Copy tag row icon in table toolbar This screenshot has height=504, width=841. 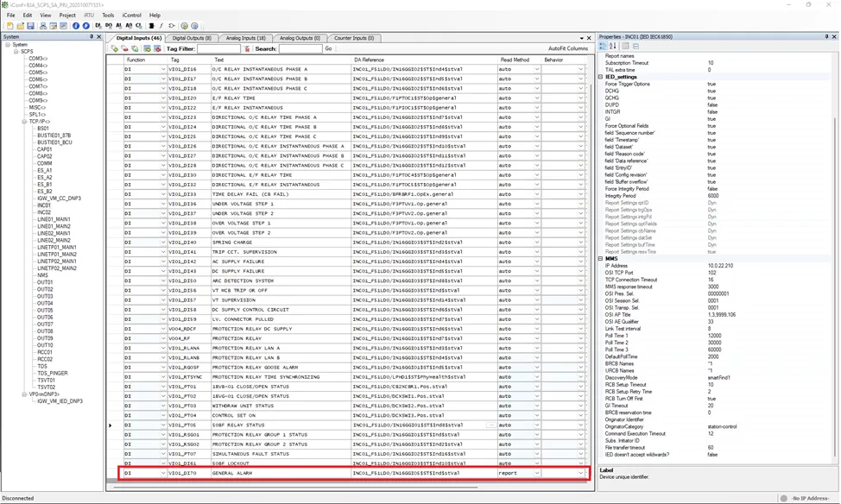136,49
